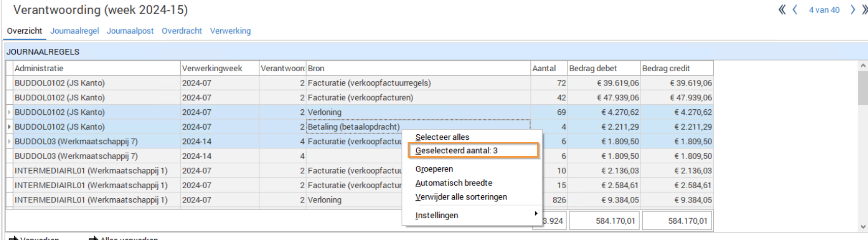Click the scroll-up arrow of the journal grid

(863, 66)
